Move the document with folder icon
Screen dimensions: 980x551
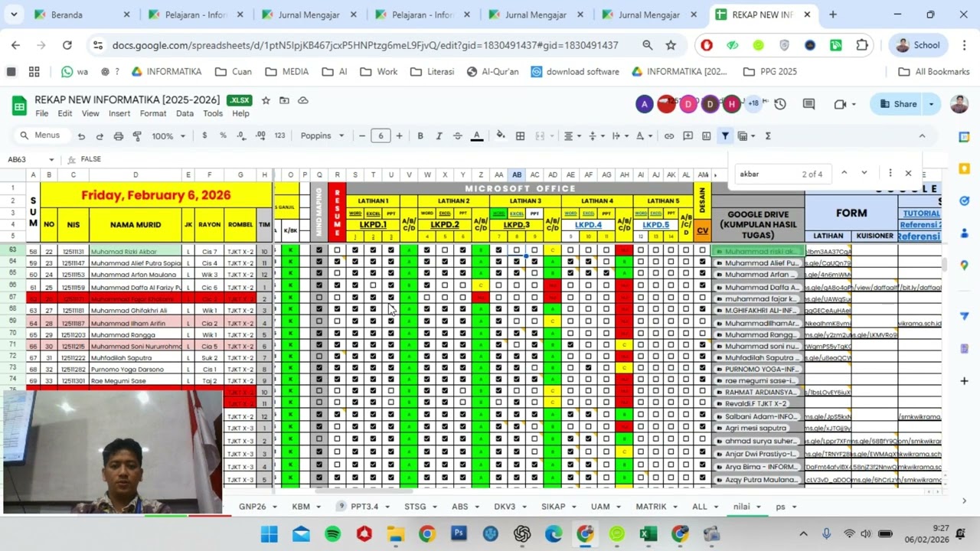tap(284, 100)
